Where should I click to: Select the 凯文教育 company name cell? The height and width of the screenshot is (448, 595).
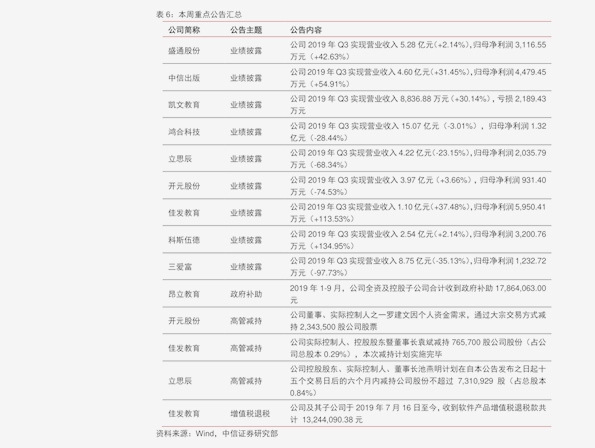184,105
